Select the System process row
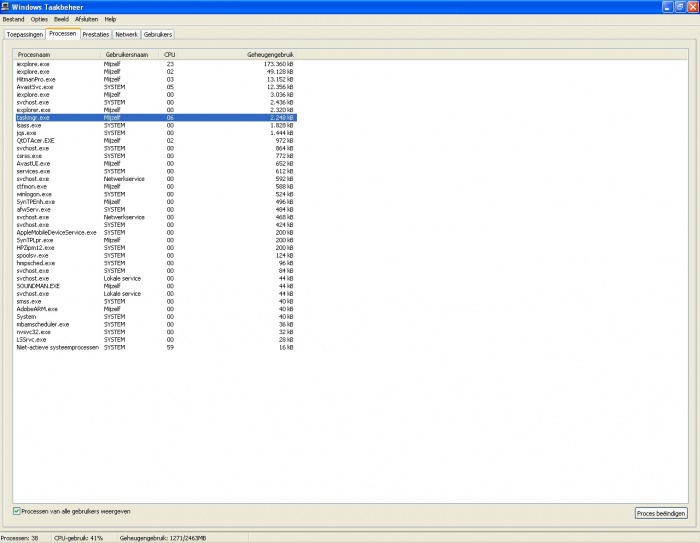700x543 pixels. coord(155,317)
